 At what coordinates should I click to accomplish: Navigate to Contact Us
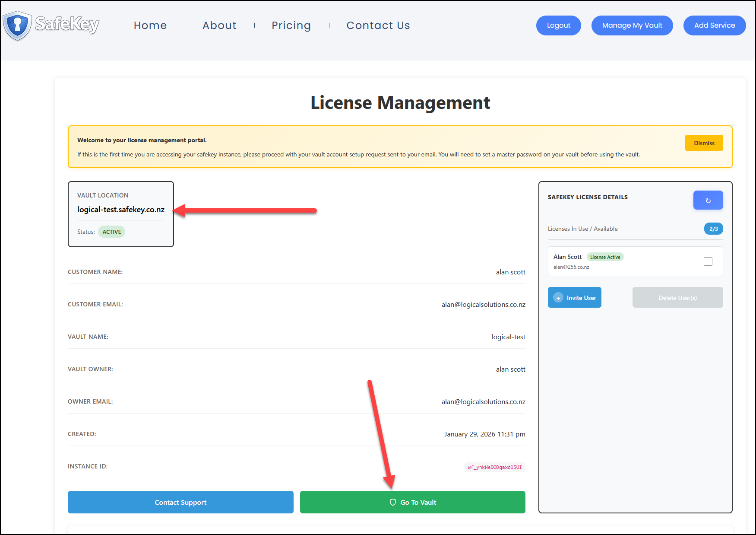pyautogui.click(x=378, y=25)
